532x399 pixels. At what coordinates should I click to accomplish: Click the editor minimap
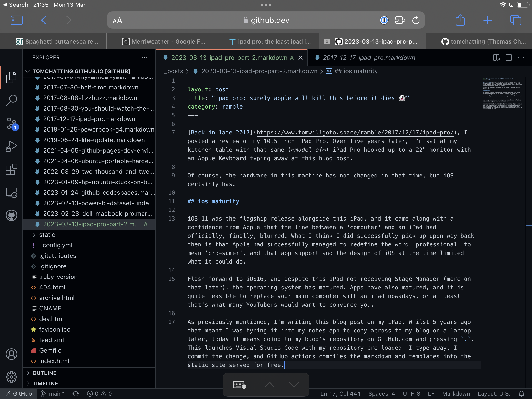click(503, 93)
